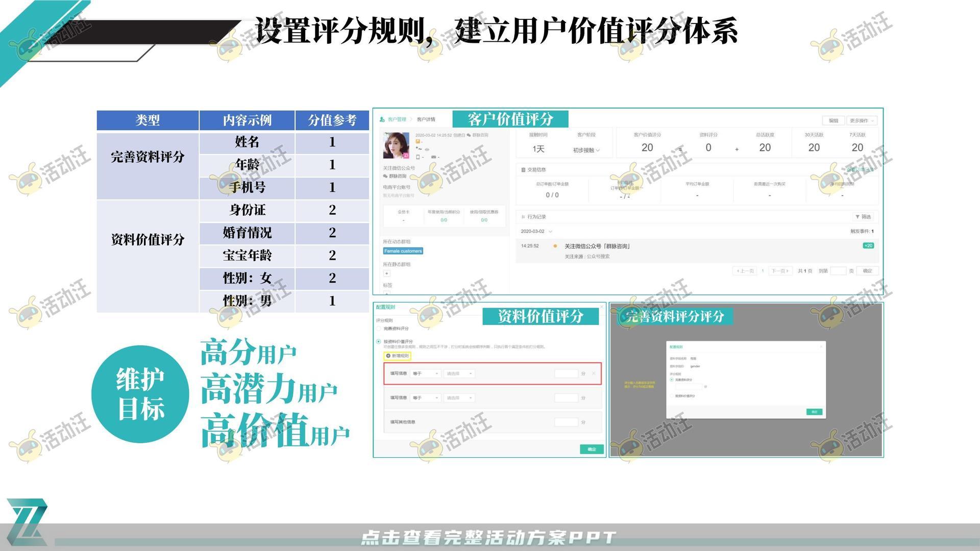980x551 pixels.
Task: Click the customer avatar photo
Action: pyautogui.click(x=396, y=145)
